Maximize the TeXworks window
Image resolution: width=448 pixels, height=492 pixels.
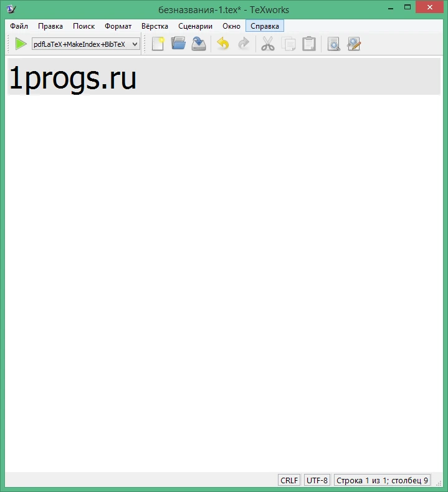[x=407, y=7]
